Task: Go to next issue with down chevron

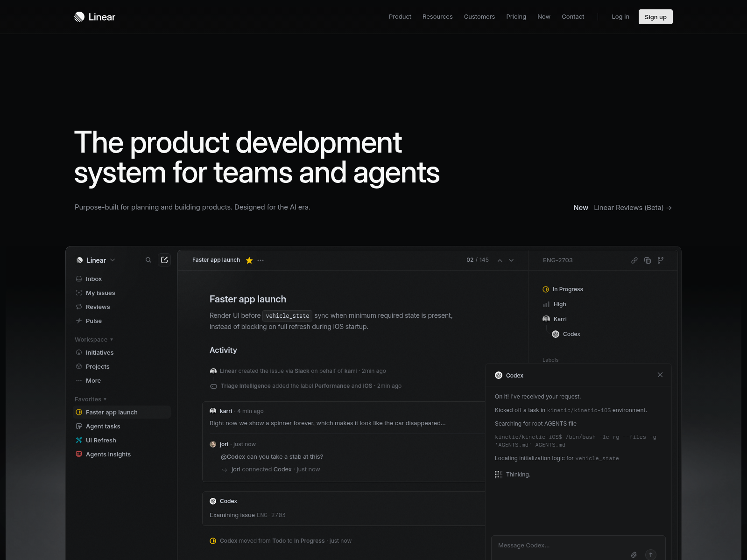Action: point(511,260)
